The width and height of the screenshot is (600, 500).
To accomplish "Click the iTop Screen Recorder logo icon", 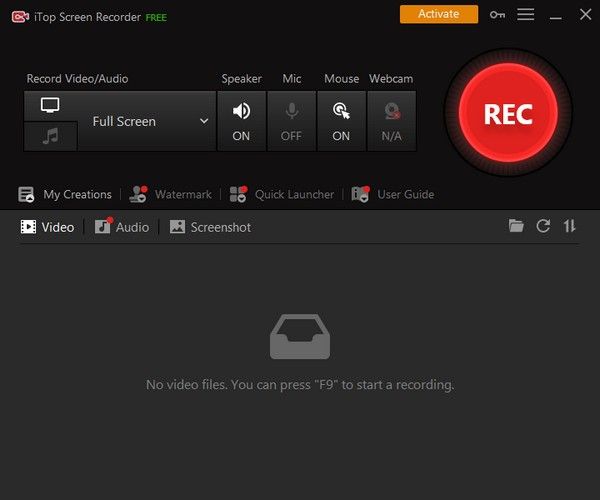I will pos(20,17).
